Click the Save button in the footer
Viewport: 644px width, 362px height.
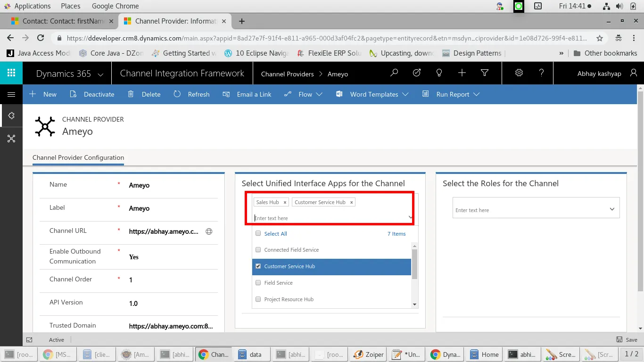point(627,339)
